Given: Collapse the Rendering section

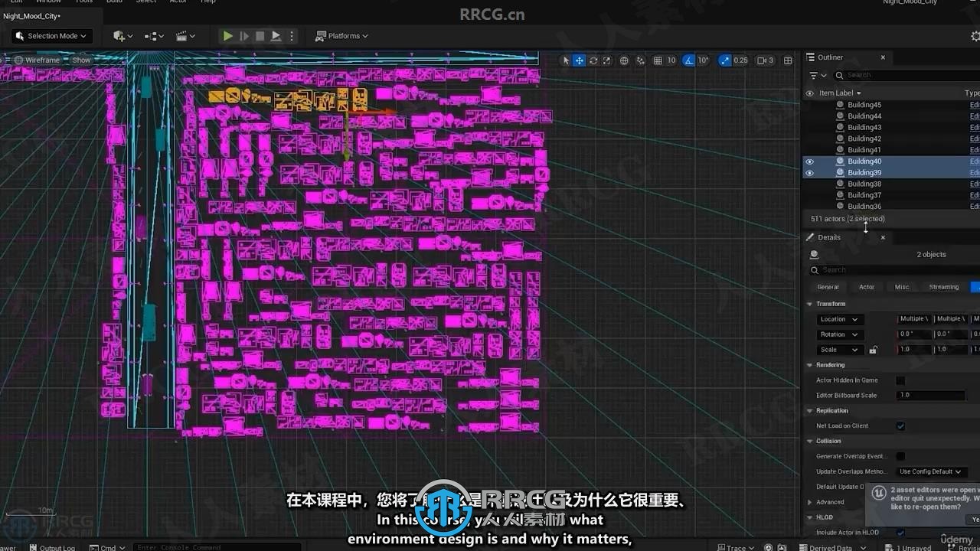Looking at the screenshot, I should click(x=810, y=365).
